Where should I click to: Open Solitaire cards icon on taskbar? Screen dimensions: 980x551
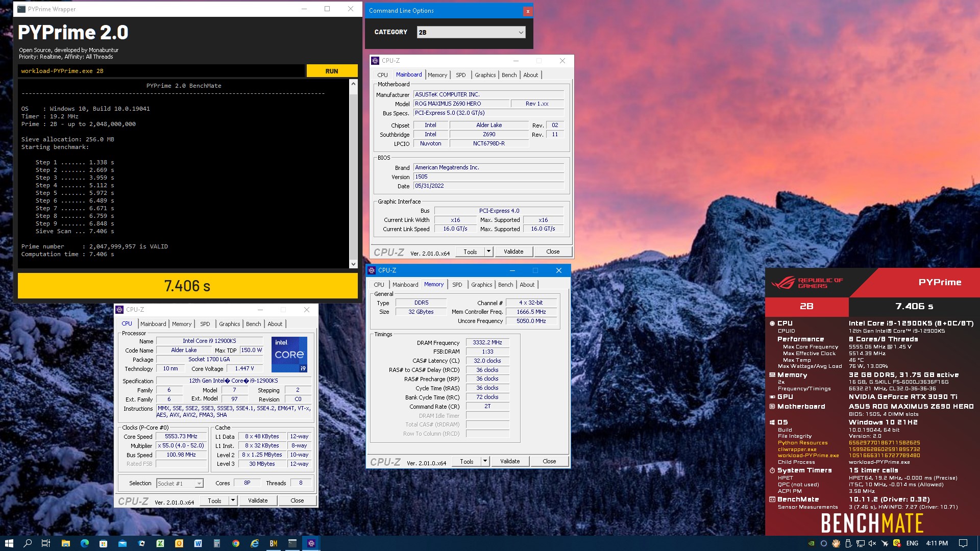[141, 543]
